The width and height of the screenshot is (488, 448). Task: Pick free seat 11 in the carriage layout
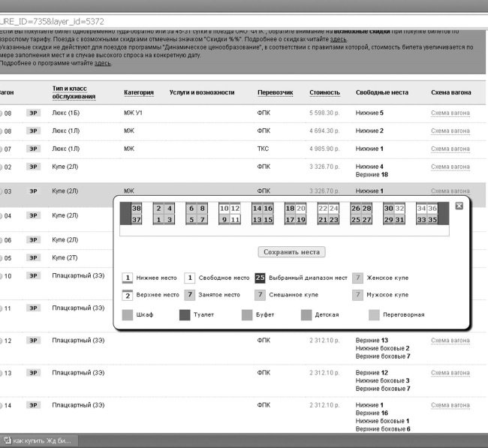coord(235,220)
